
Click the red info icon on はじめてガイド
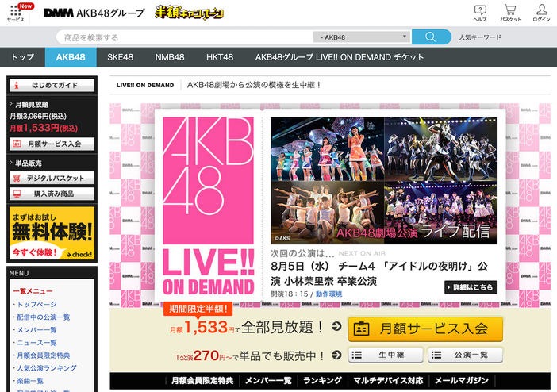17,85
